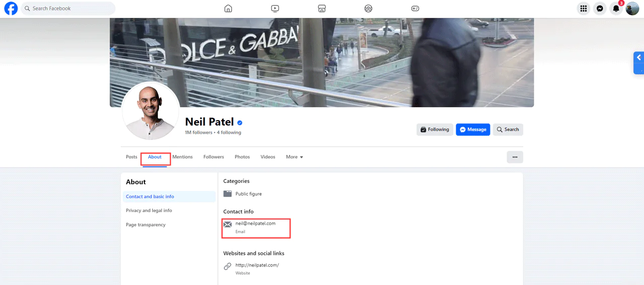
Task: Click the Dolce & Gabbana cover photo
Action: 321,62
